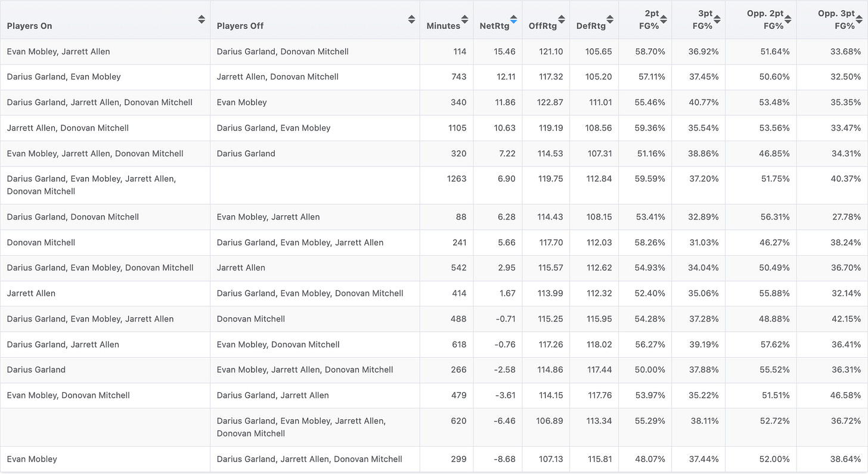
Task: Click 2pt FG% value 59.59%
Action: coord(650,179)
